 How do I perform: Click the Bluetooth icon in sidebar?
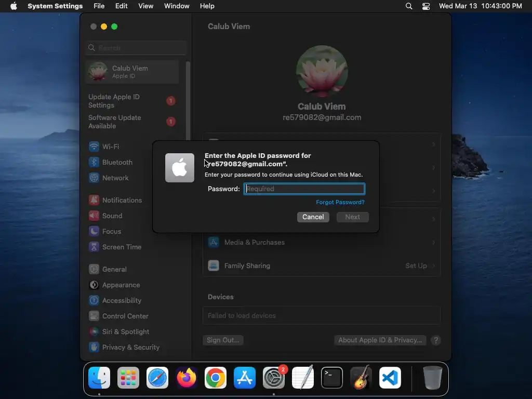tap(94, 162)
